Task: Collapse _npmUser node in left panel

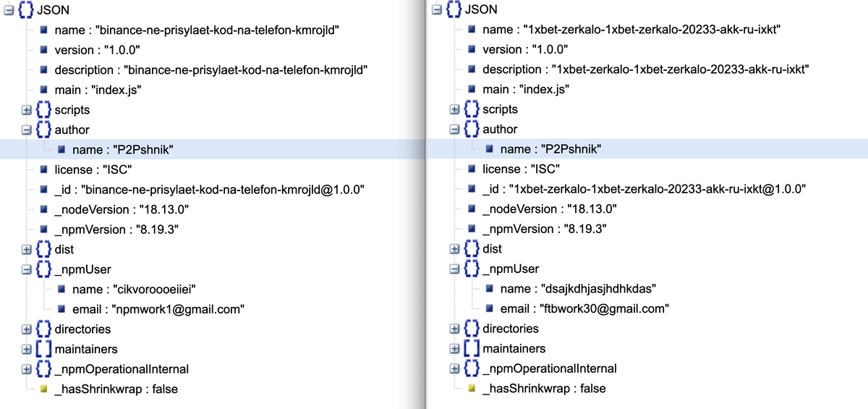Action: [27, 269]
